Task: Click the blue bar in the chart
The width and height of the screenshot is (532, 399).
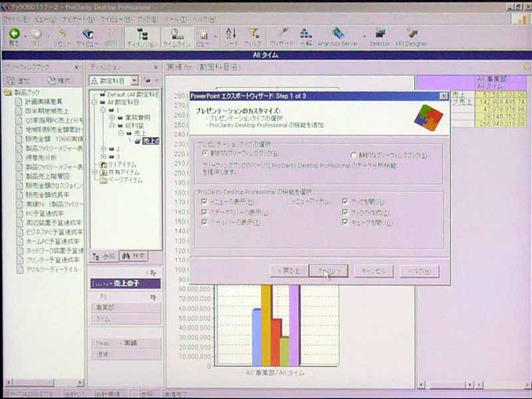Action: (257, 337)
